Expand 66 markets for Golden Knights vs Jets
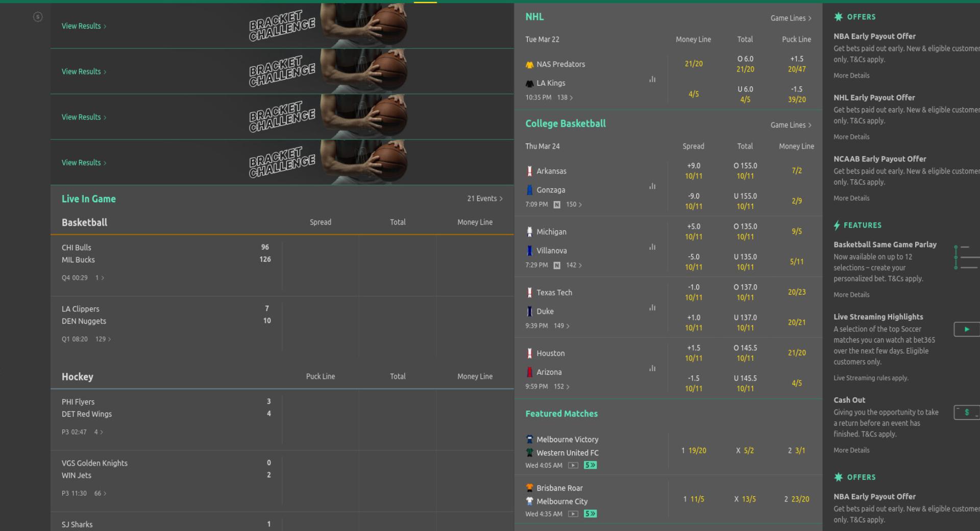The image size is (980, 531). click(101, 493)
